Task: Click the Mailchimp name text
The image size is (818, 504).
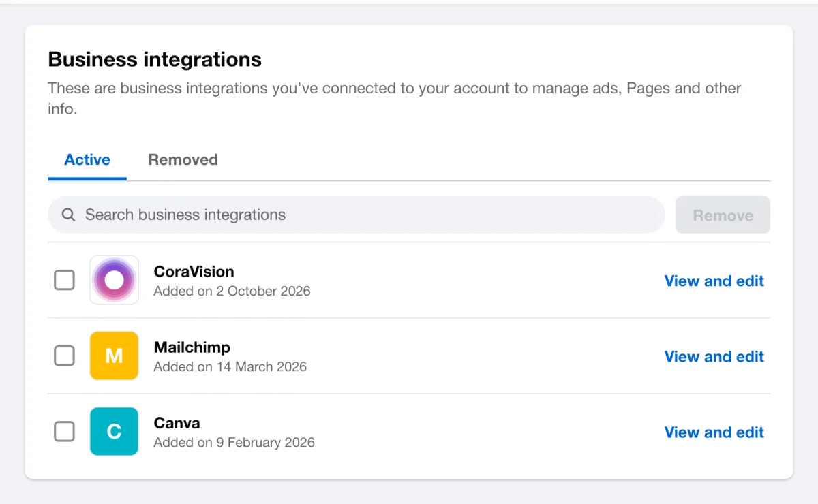Action: coord(192,347)
